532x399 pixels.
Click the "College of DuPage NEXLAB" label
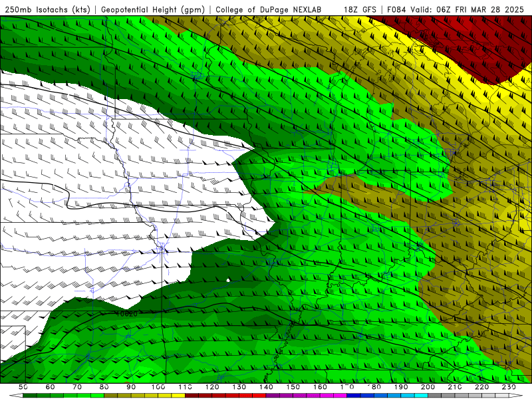pos(269,9)
